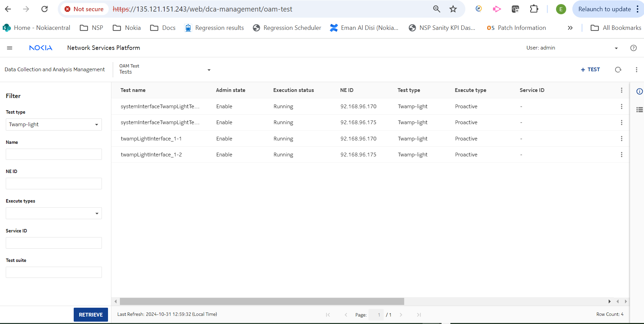644x324 pixels.
Task: Open the info panel icon on right sidebar
Action: (639, 91)
